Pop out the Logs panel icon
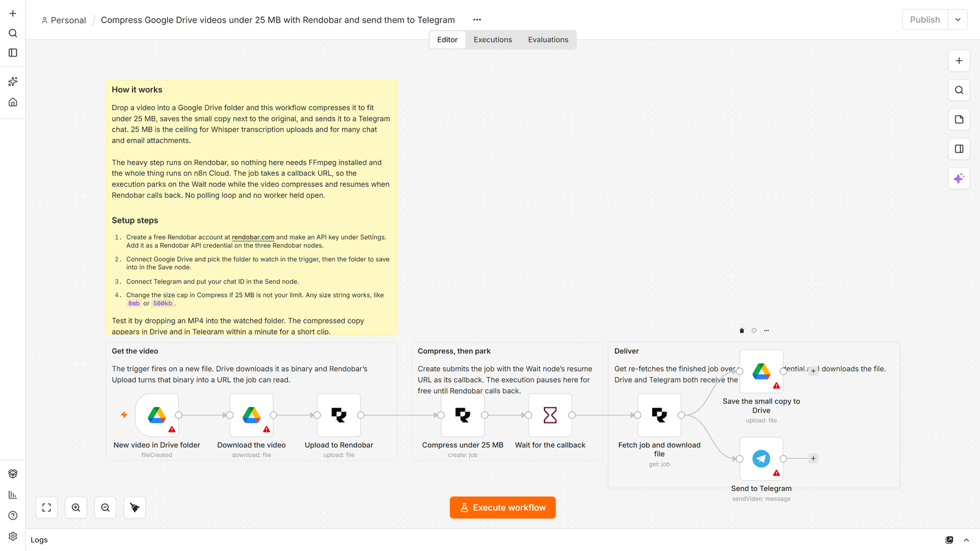Image resolution: width=980 pixels, height=551 pixels. tap(949, 540)
